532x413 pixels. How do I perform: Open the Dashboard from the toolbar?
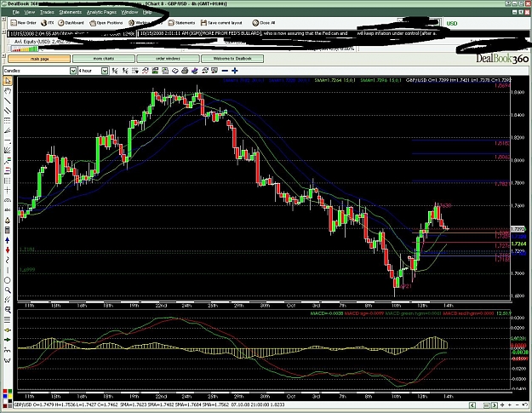pos(71,23)
